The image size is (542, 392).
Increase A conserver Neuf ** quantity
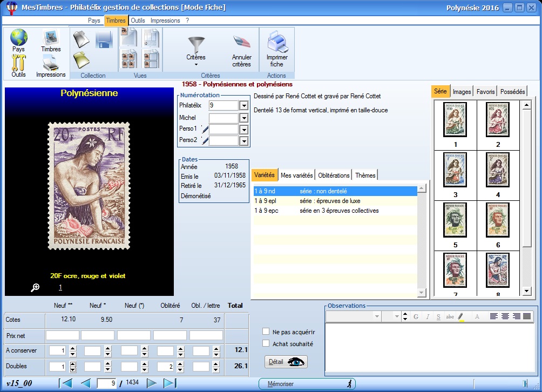point(72,348)
